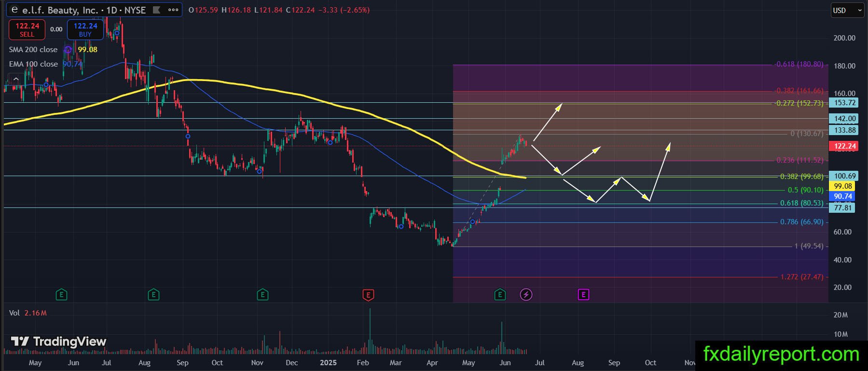The image size is (868, 371).
Task: Click the SELL 122.24 button
Action: [x=27, y=29]
